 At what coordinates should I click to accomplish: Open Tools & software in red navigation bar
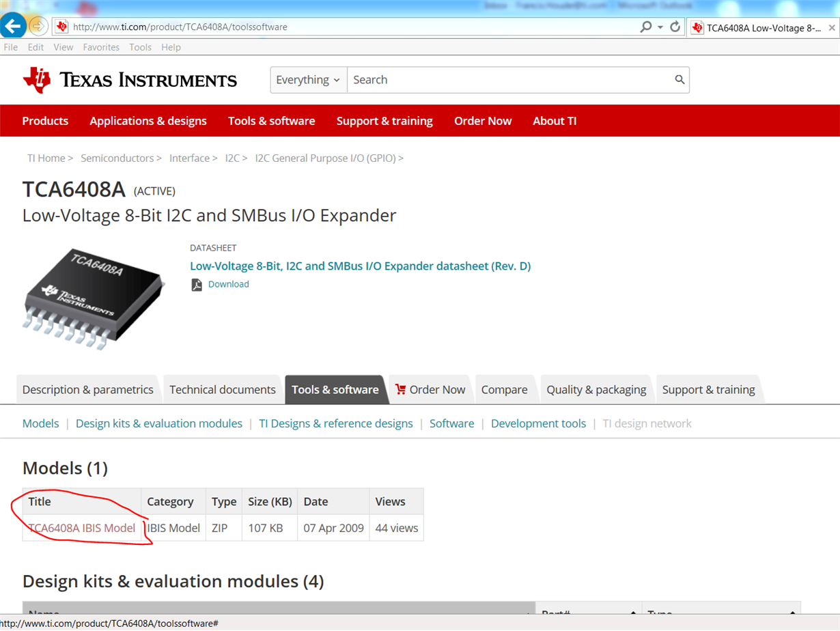(272, 121)
